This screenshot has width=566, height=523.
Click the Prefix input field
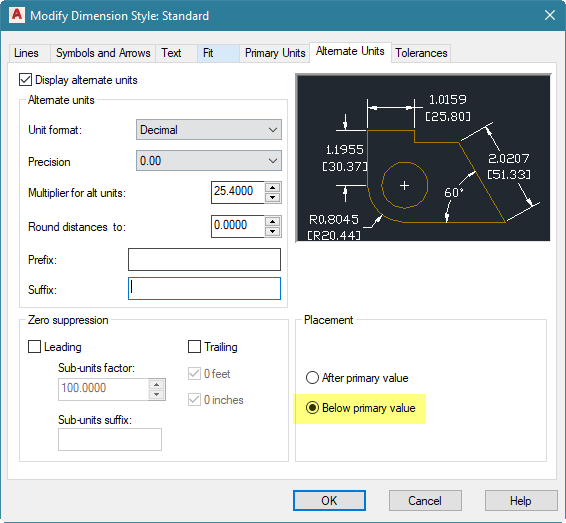(x=204, y=259)
